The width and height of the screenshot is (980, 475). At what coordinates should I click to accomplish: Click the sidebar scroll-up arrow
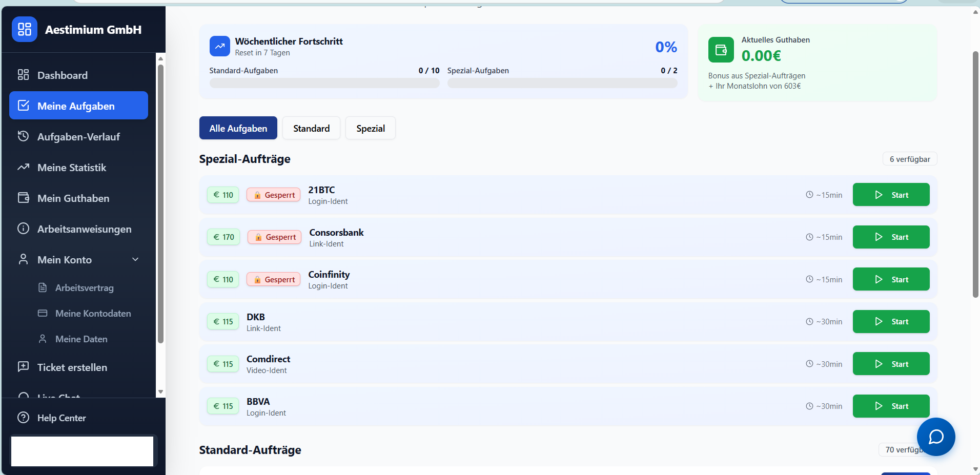click(x=160, y=58)
